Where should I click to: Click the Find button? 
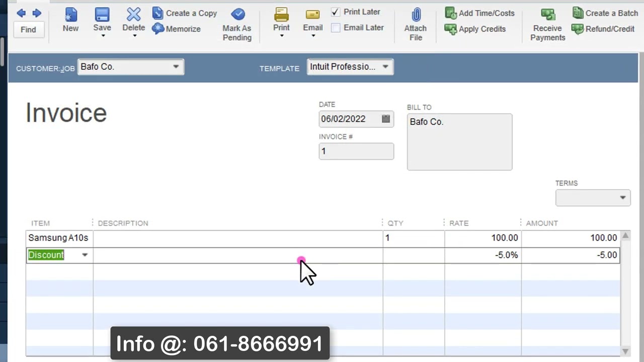28,30
